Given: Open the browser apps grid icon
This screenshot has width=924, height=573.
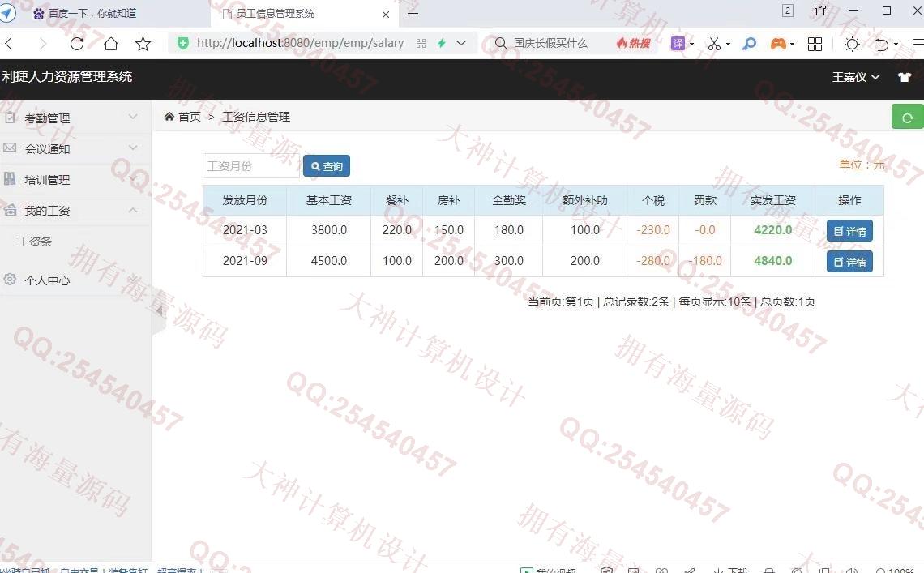Looking at the screenshot, I should click(815, 44).
